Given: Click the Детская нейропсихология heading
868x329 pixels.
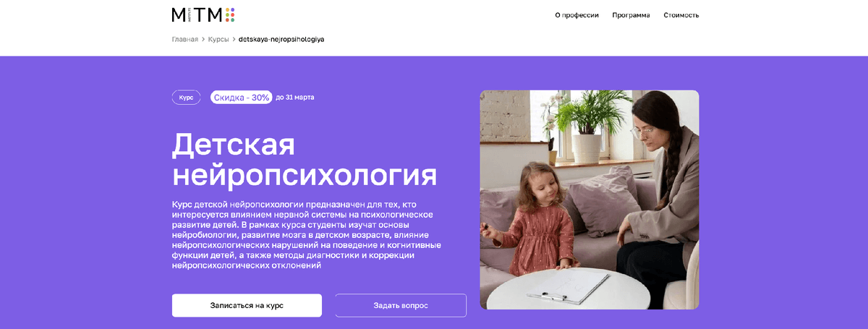Looking at the screenshot, I should tap(305, 160).
